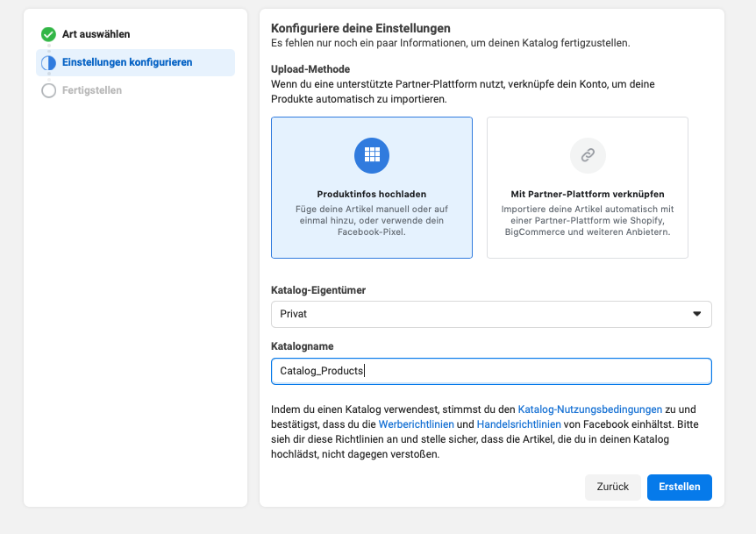Click the Katalogname label
756x534 pixels.
[x=303, y=346]
